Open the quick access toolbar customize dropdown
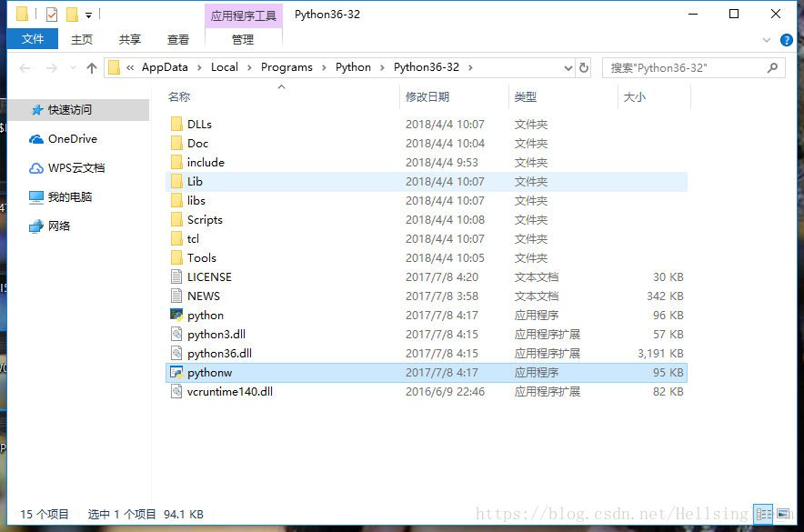This screenshot has height=532, width=804. [x=89, y=15]
